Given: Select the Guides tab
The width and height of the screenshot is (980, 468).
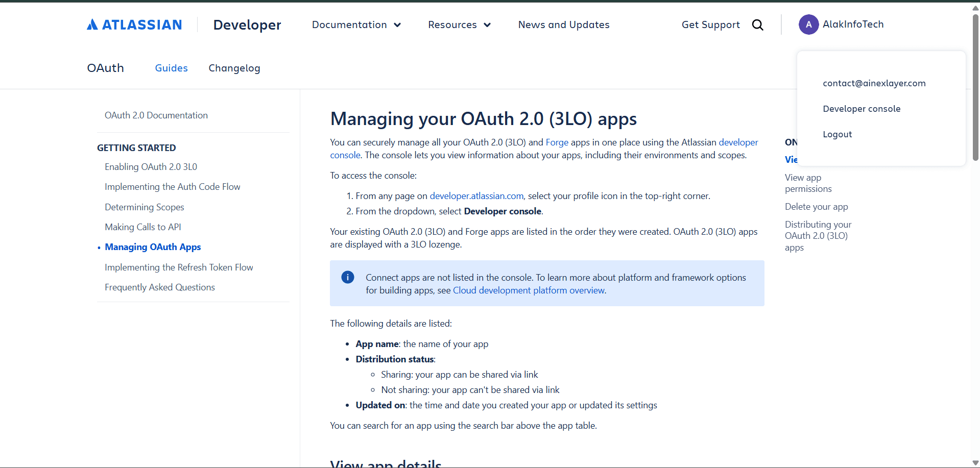Looking at the screenshot, I should click(x=171, y=68).
